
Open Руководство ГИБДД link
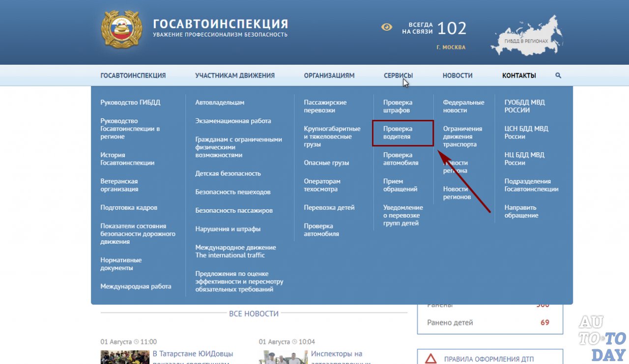130,103
